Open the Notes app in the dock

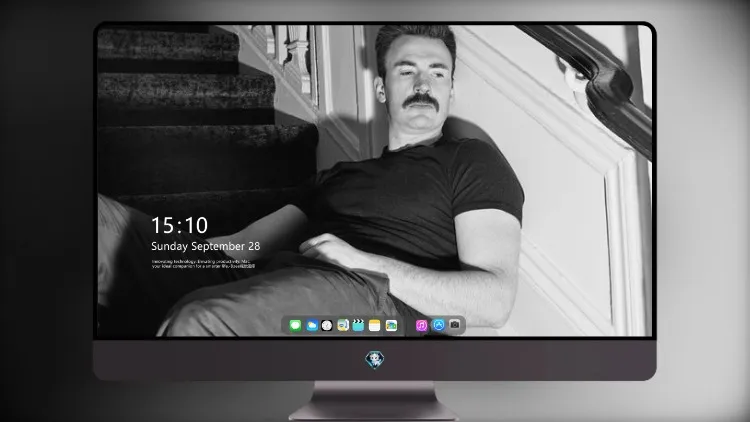pyautogui.click(x=375, y=326)
